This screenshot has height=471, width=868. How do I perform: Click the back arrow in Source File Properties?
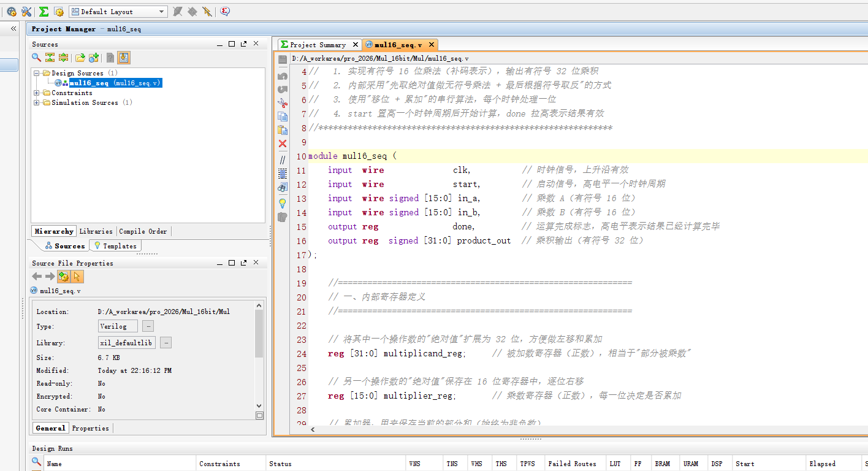37,277
